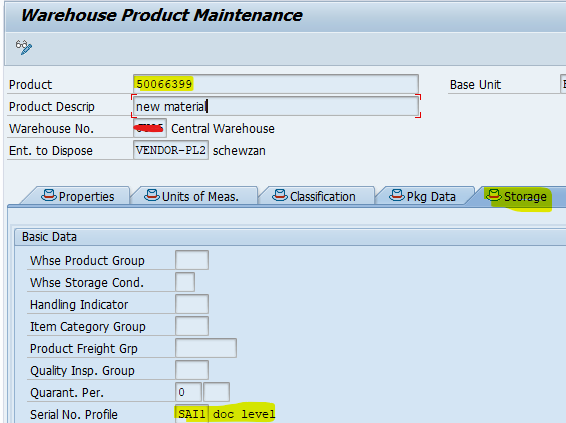Click the Serial No. Profile field SAI1
The image size is (566, 423).
tap(192, 414)
